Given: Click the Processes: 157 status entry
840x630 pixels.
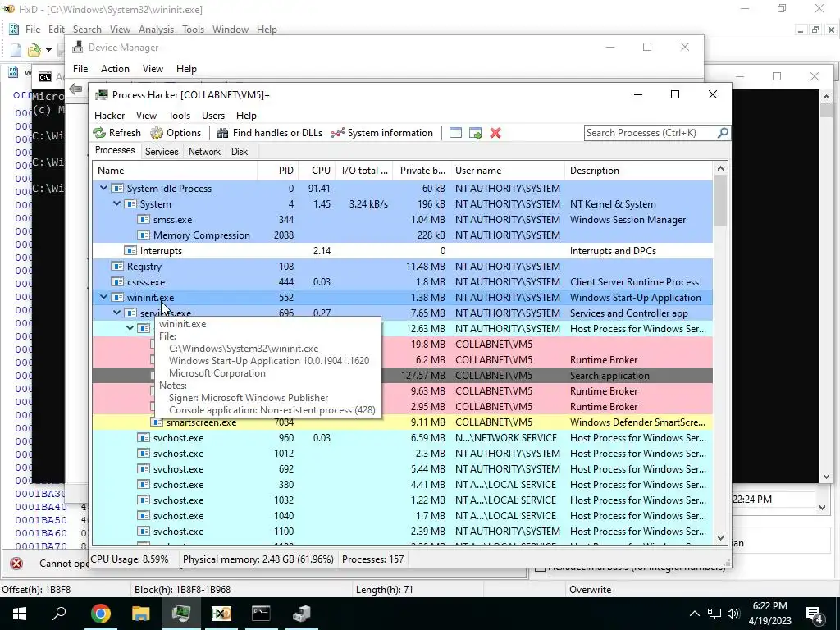Looking at the screenshot, I should [373, 559].
